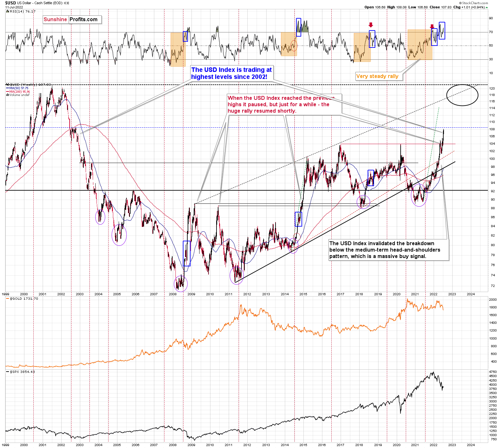This screenshot has height=448, width=502.
Task: Click the "92" label on the USD price axis
Action: tap(492, 191)
